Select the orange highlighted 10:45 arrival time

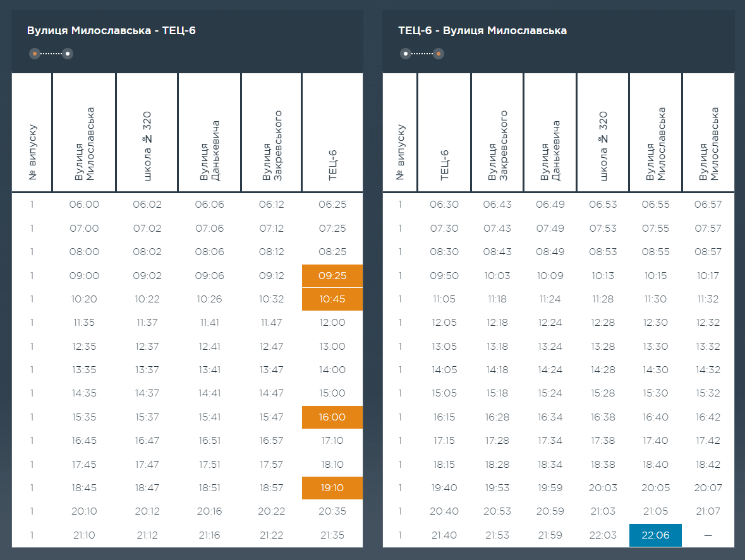pyautogui.click(x=332, y=299)
